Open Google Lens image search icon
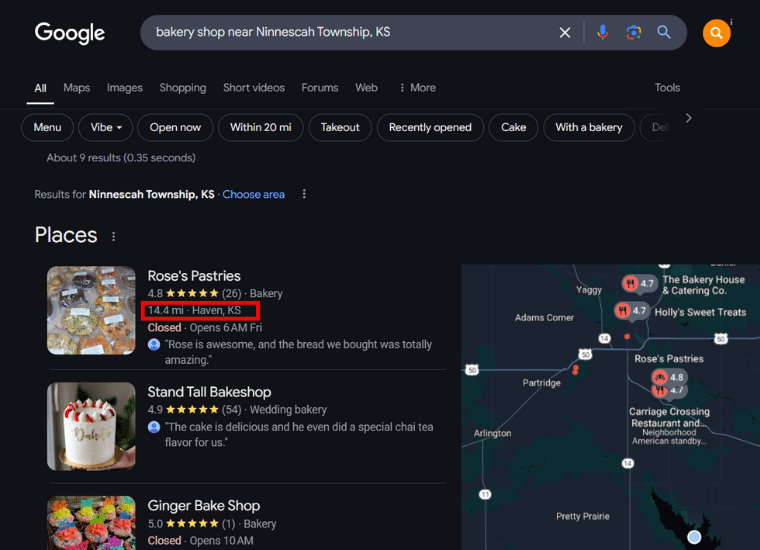This screenshot has width=760, height=550. tap(633, 32)
